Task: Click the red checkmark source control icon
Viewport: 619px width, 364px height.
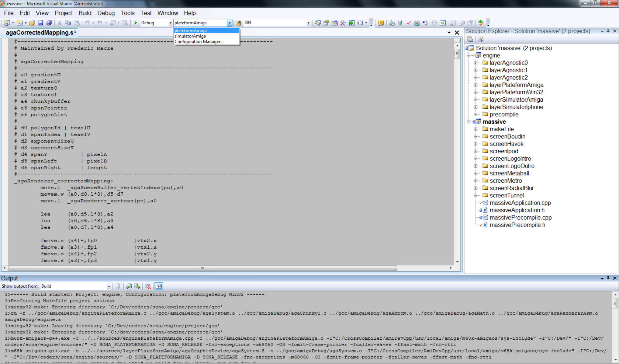Action: pos(409,23)
